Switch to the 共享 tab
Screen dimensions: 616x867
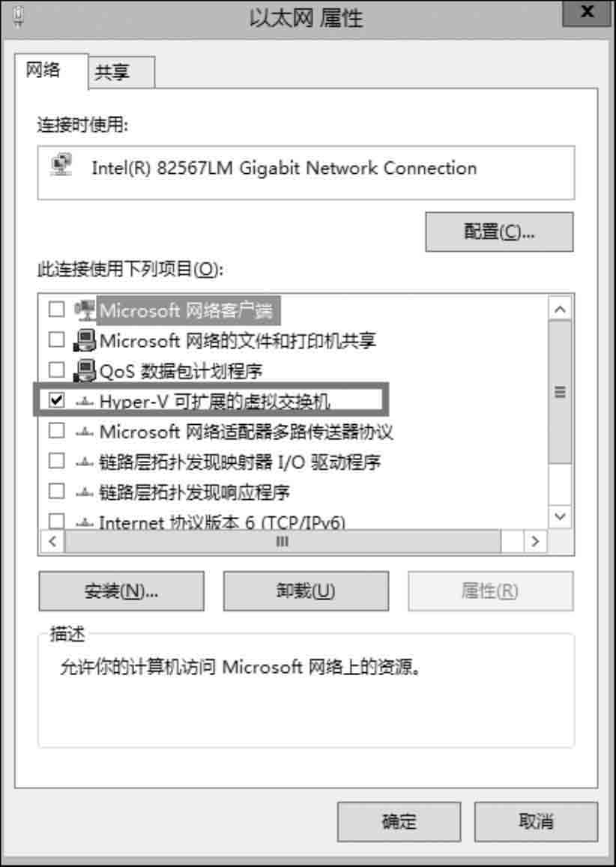pos(121,73)
